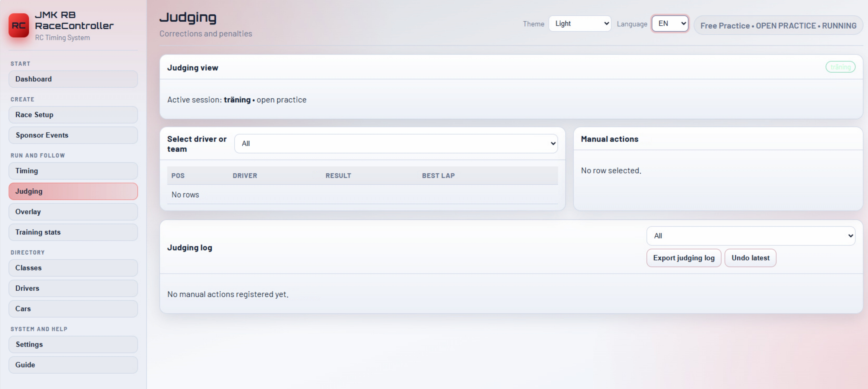868x389 pixels.
Task: Expand the Select driver or team dropdown
Action: (396, 143)
